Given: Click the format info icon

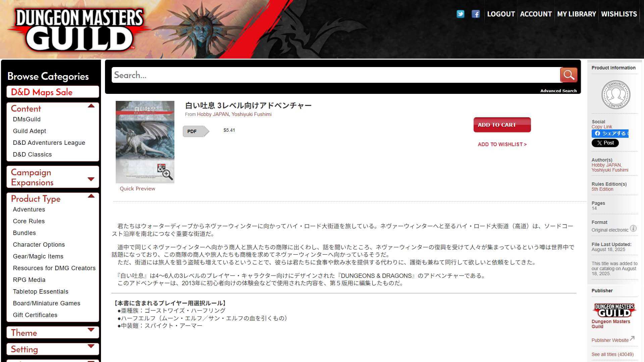Looking at the screenshot, I should pyautogui.click(x=633, y=229).
